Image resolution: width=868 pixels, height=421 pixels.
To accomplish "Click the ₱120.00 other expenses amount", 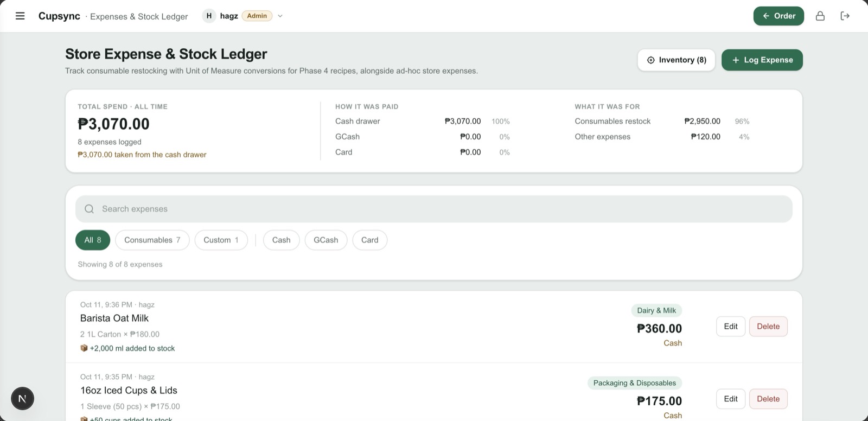I will pyautogui.click(x=706, y=137).
